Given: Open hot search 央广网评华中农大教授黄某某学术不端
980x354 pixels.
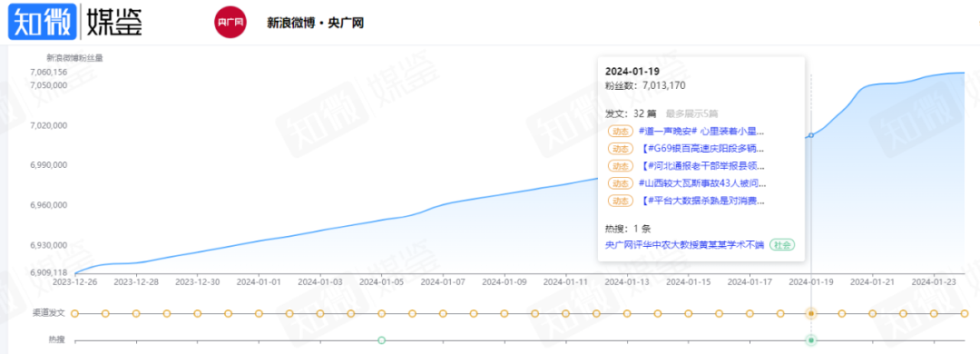Looking at the screenshot, I should pyautogui.click(x=684, y=245).
